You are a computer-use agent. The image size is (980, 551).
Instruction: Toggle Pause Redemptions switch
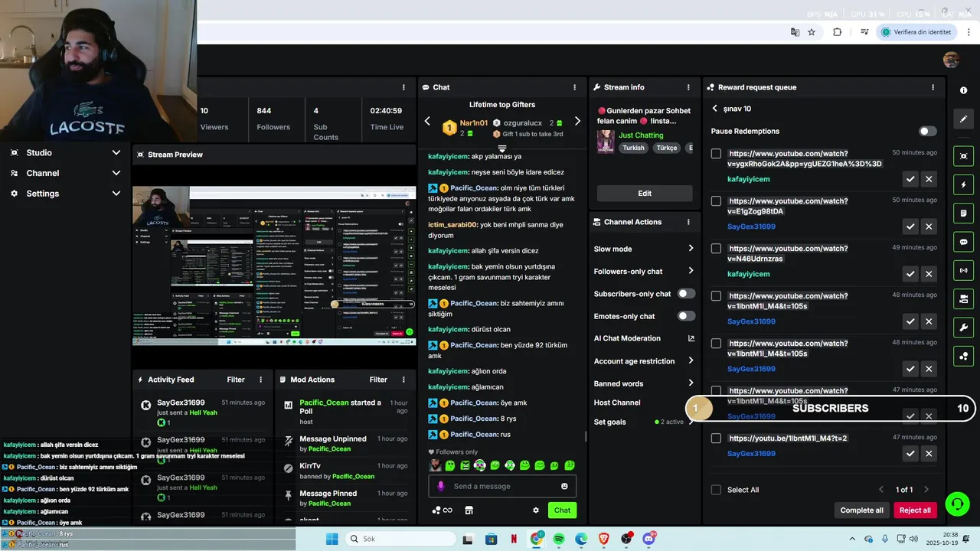click(927, 131)
